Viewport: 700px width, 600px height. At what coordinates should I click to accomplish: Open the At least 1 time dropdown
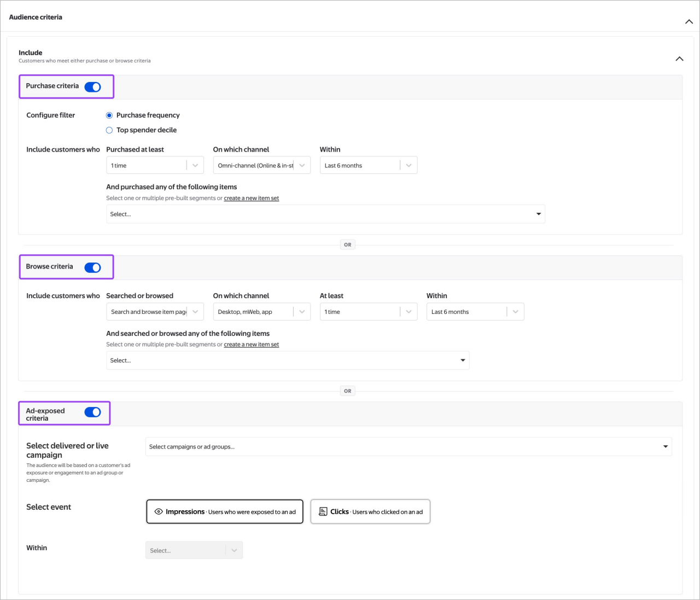coord(369,312)
